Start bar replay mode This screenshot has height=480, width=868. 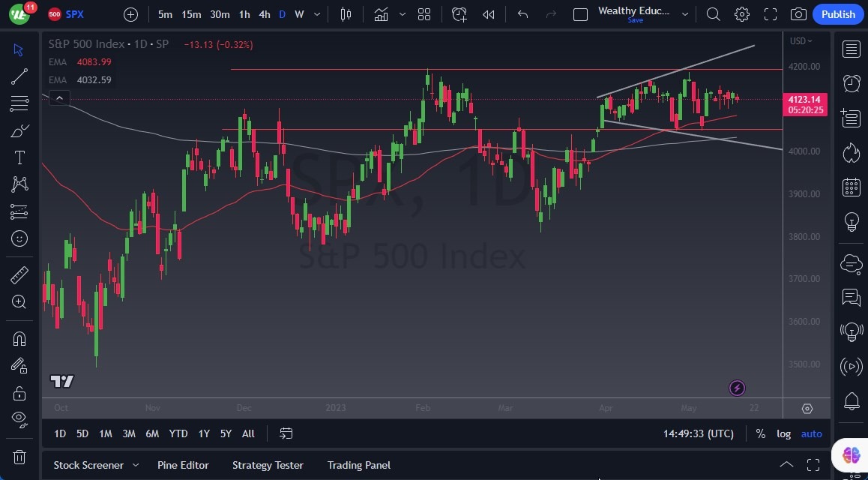(x=488, y=14)
